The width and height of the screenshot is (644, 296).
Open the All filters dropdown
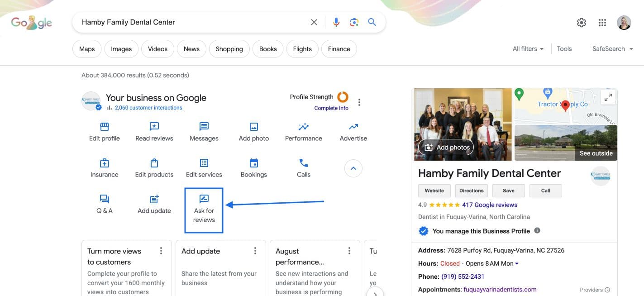(528, 49)
